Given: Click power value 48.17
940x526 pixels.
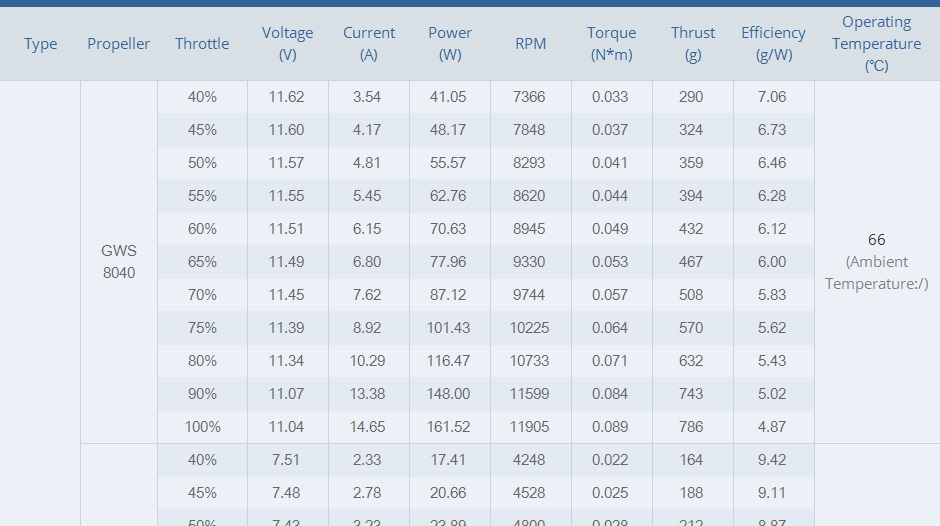Looking at the screenshot, I should (448, 130).
